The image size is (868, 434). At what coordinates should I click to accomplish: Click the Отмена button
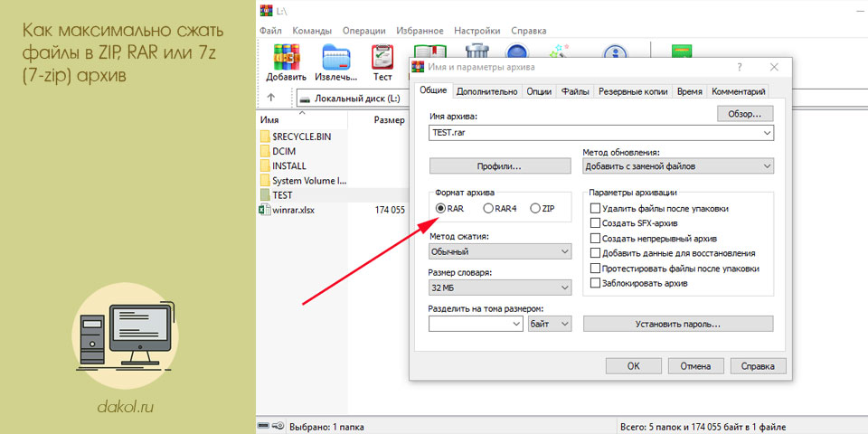point(695,366)
